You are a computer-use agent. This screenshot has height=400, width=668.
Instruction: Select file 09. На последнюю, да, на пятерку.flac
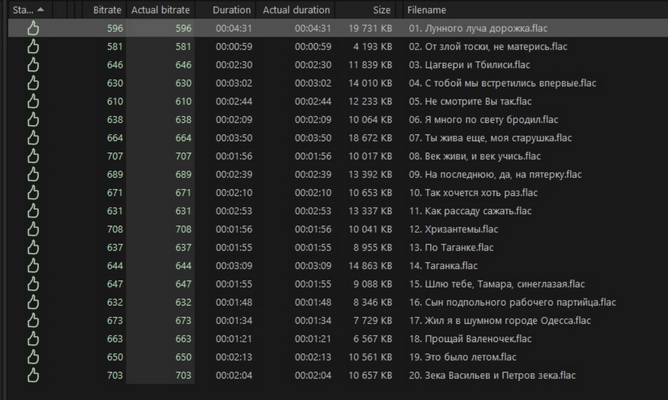click(x=495, y=175)
